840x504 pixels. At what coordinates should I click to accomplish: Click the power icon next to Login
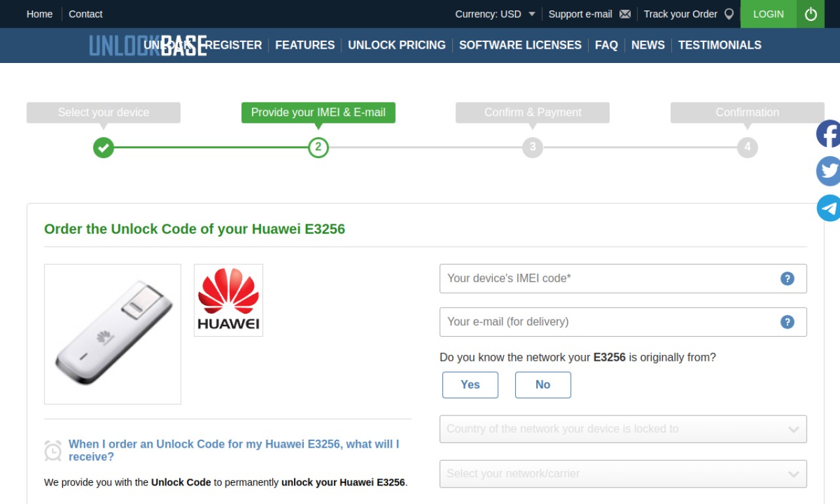click(810, 14)
